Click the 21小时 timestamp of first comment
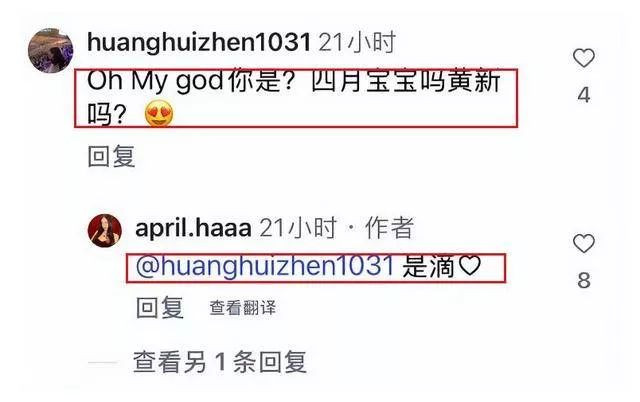The width and height of the screenshot is (640, 402). (357, 42)
